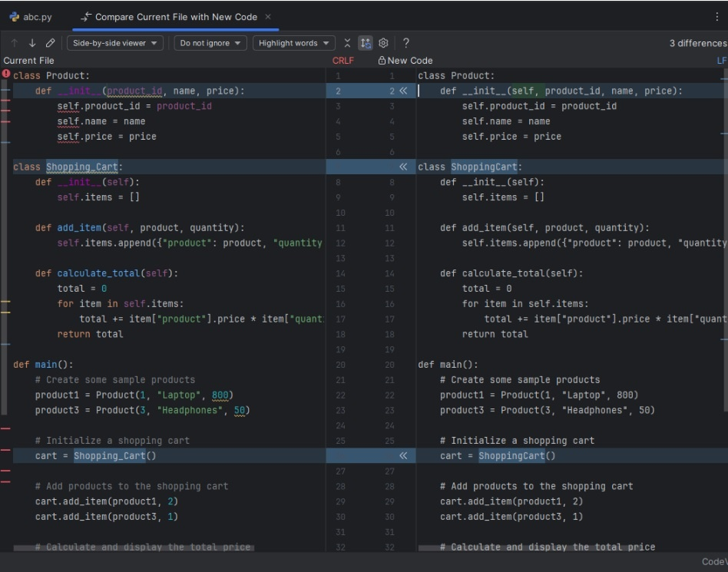Click cart.add_item(product1, 2) in left pane

coord(106,501)
